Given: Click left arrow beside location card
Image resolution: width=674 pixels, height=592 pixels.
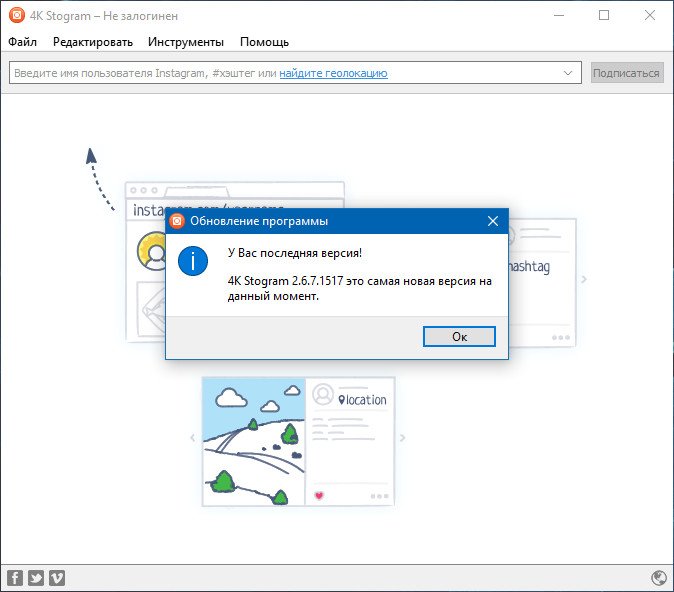Looking at the screenshot, I should (193, 438).
